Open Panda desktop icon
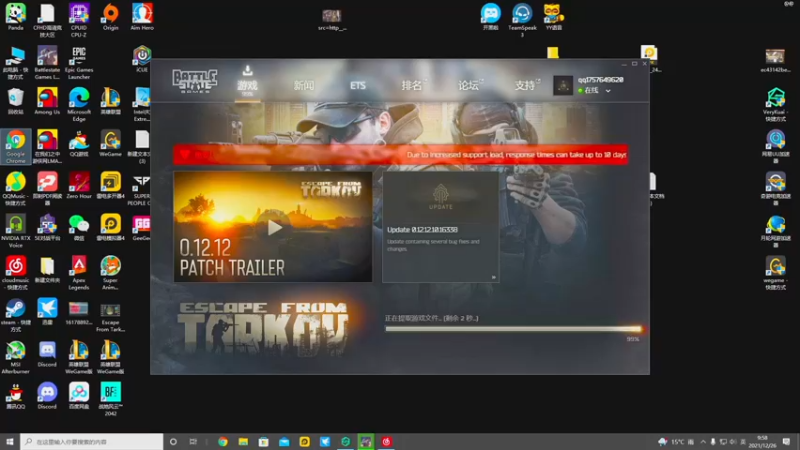 coord(16,17)
